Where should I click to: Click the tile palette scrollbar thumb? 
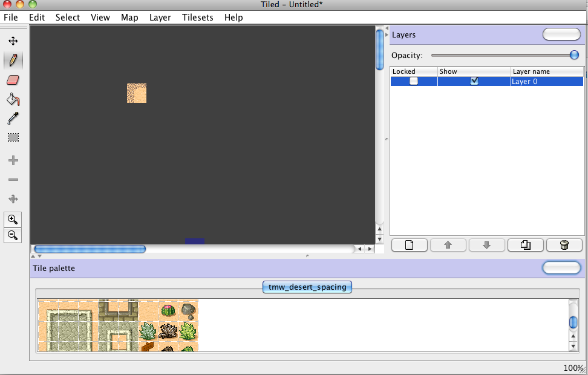click(x=573, y=322)
